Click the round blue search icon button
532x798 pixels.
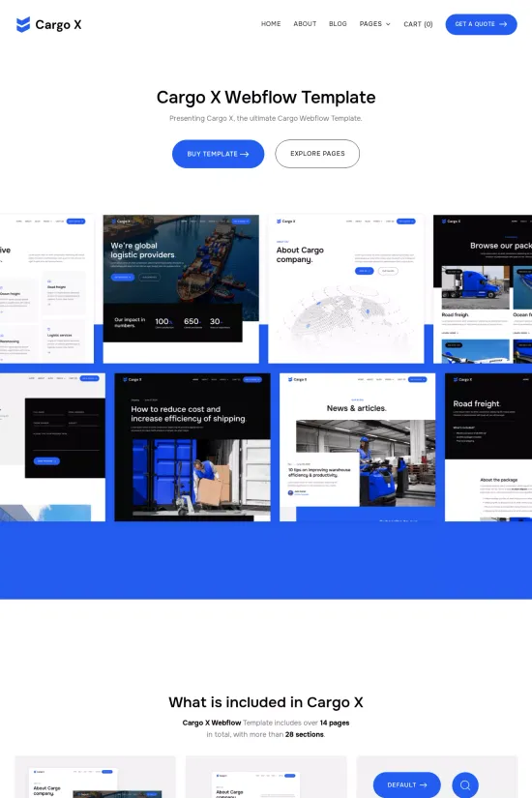tap(465, 784)
